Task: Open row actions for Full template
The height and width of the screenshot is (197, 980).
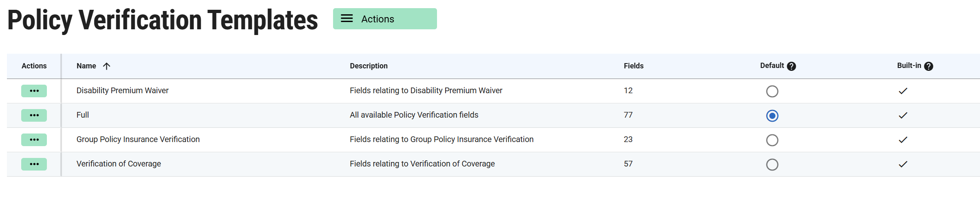Action: (34, 115)
